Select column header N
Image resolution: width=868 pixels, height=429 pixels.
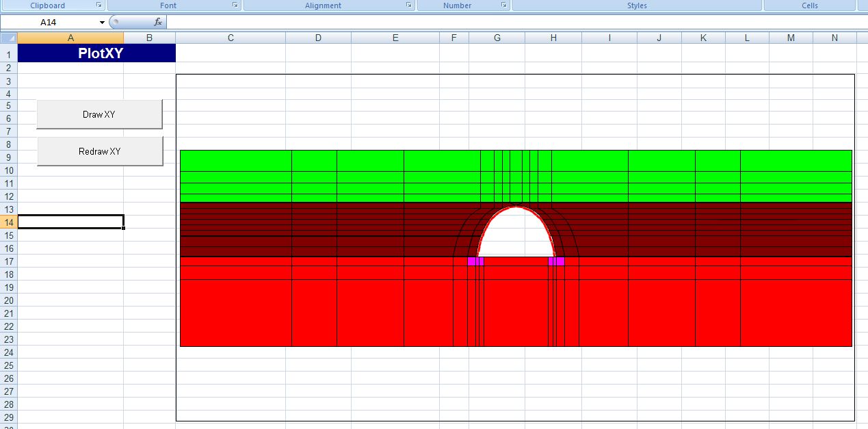coord(834,38)
